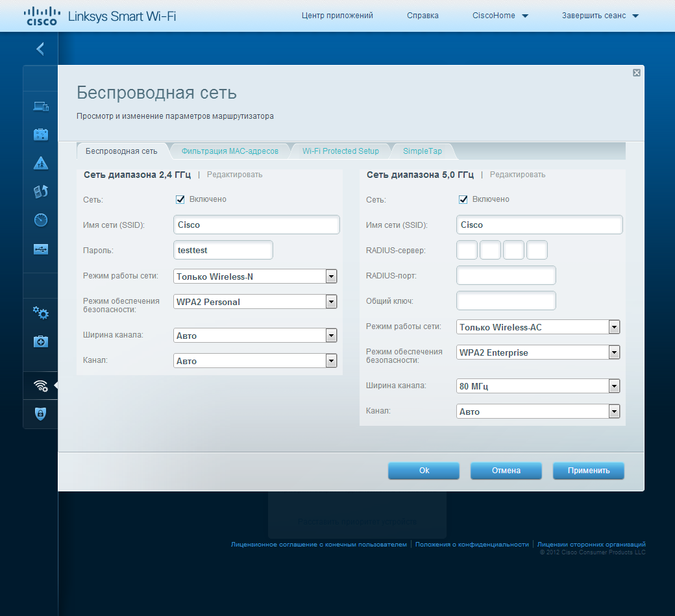Click Редактировать for 5.0 GHz network
675x616 pixels.
coord(517,175)
